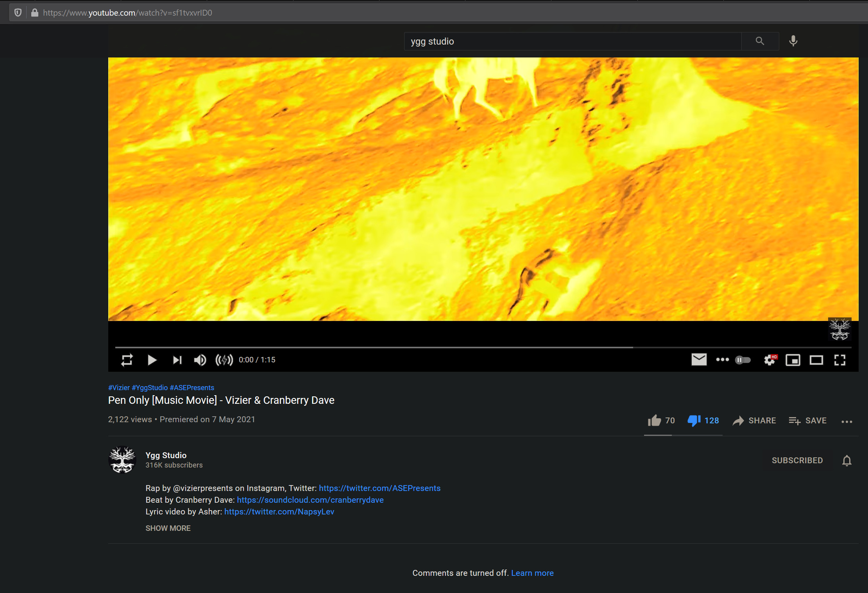
Task: Open more actions below the video
Action: [847, 421]
